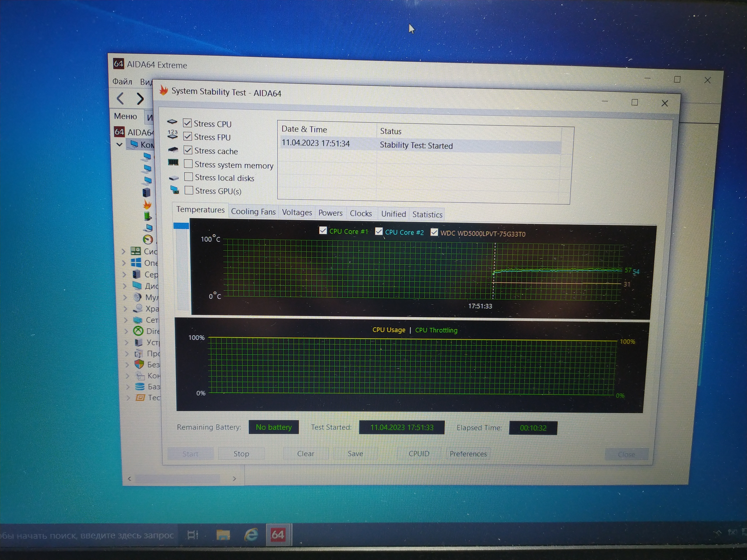
Task: Expand the Операционная система tree node
Action: coord(124,263)
